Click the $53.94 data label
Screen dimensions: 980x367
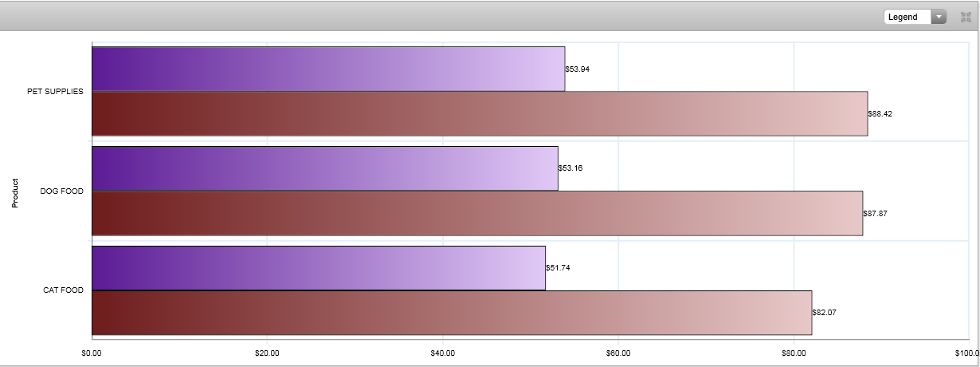coord(578,69)
